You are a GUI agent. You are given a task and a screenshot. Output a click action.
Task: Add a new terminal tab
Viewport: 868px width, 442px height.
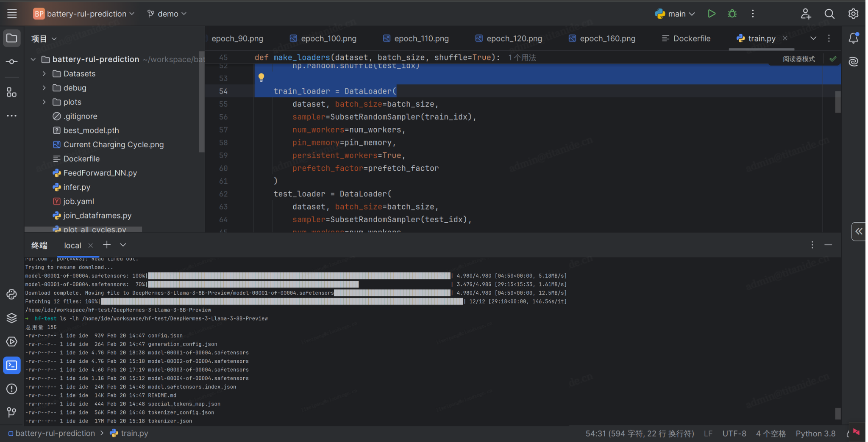[107, 245]
